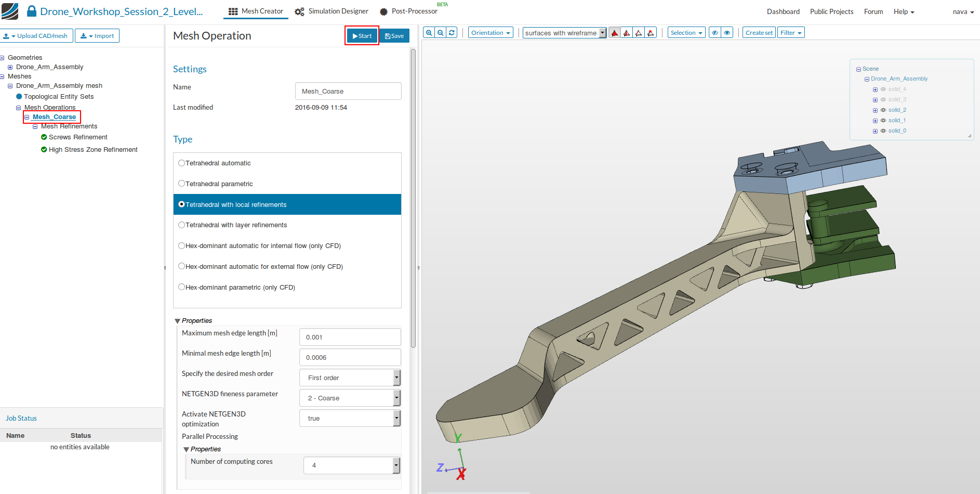The image size is (980, 494).
Task: Open the Orientation dropdown
Action: coord(491,33)
